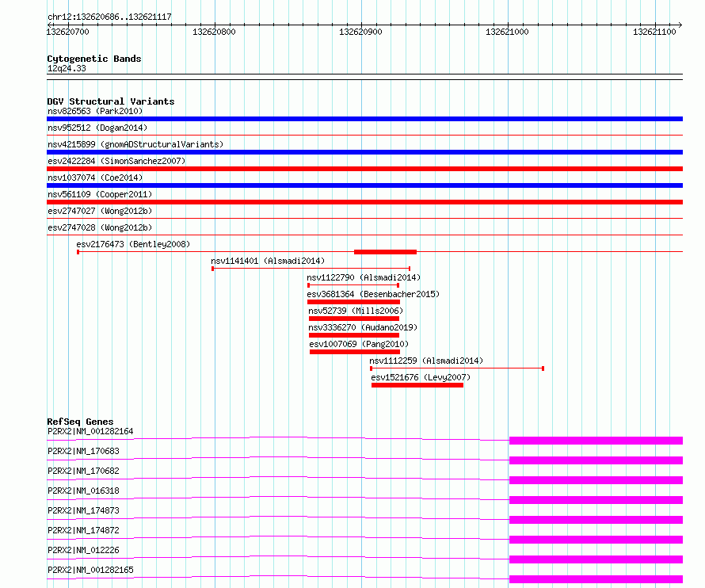Click the RefSeq Genes track title

coord(80,422)
